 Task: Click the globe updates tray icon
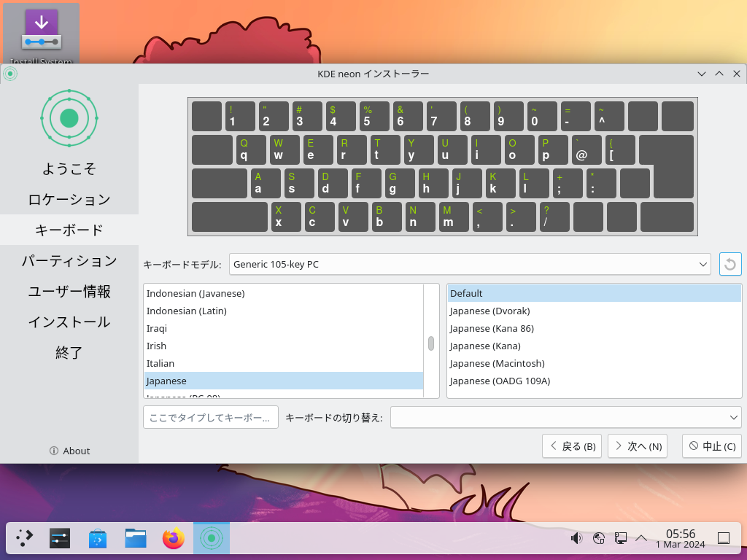point(598,538)
